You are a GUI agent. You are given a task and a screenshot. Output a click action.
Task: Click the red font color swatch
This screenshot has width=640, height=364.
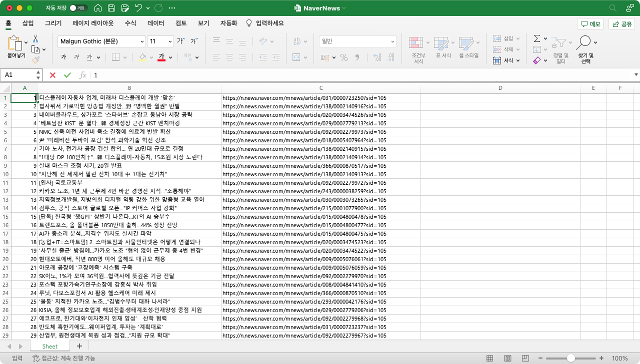pos(161,57)
